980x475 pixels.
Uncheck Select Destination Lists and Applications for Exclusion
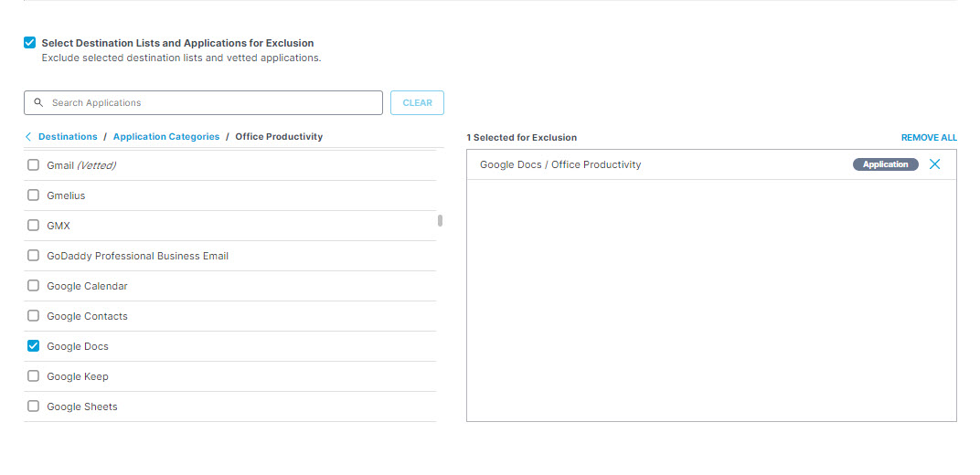point(29,42)
